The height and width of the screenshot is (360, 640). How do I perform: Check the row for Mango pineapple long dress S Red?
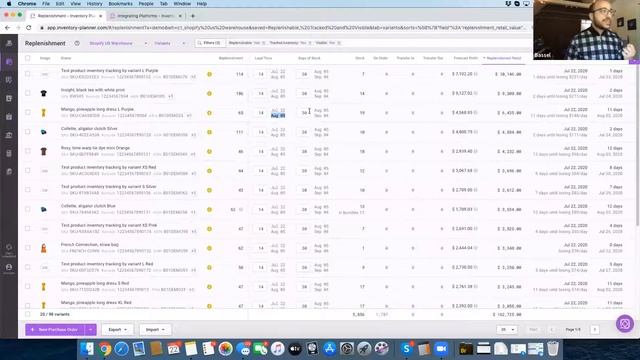tap(28, 287)
